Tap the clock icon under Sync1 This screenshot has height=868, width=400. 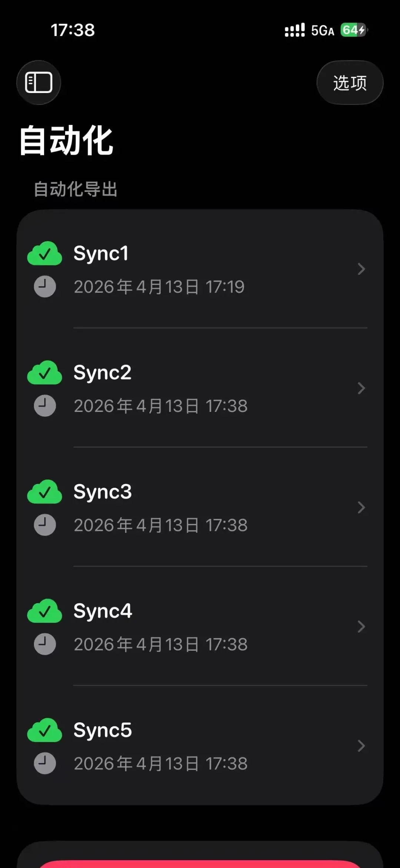[45, 287]
